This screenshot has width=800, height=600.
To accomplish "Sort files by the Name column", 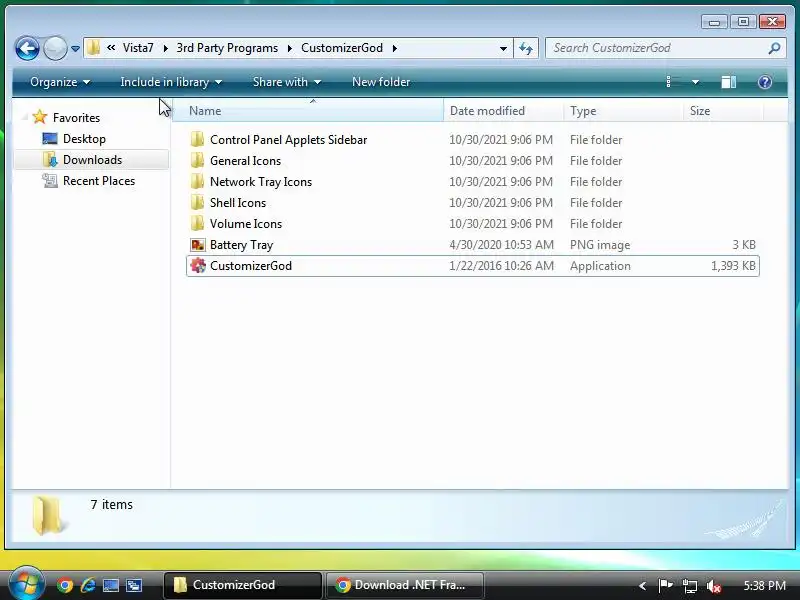I will tap(308, 111).
